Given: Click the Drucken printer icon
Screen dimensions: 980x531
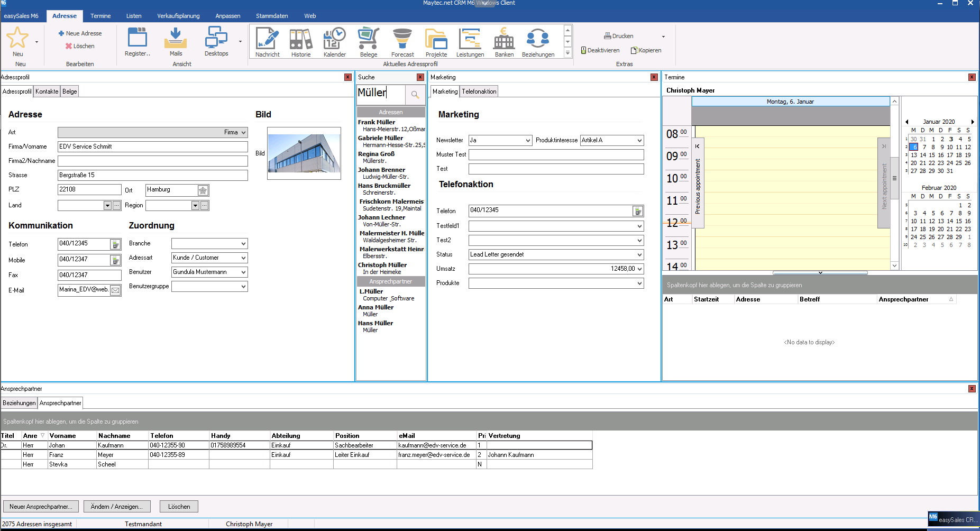Looking at the screenshot, I should coord(608,36).
